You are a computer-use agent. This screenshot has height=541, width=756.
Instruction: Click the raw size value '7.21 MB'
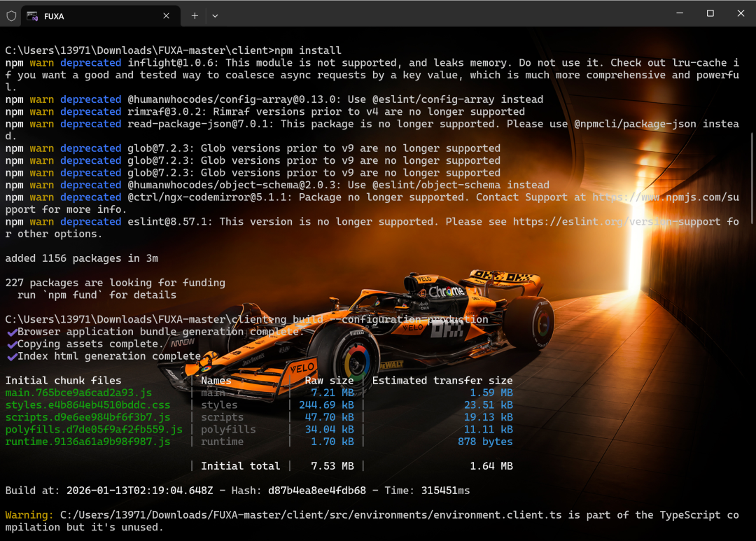tap(332, 393)
